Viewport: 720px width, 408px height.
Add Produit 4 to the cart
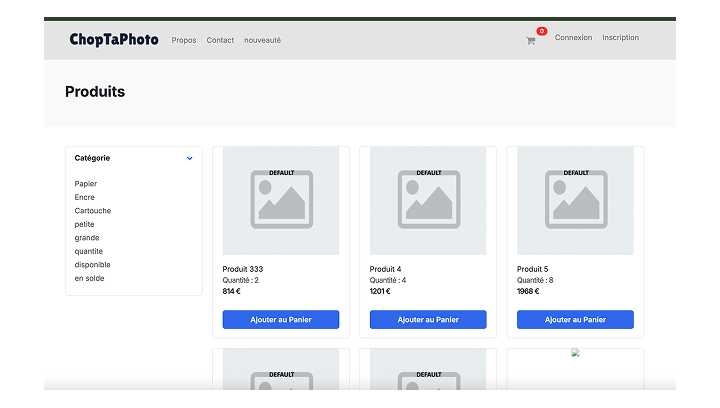428,319
